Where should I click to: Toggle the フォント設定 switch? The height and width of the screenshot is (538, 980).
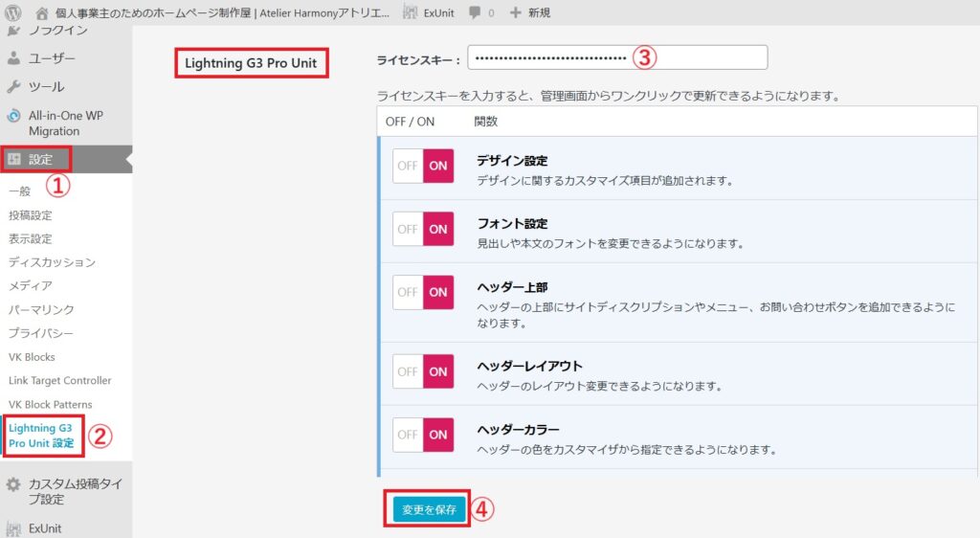pos(423,229)
